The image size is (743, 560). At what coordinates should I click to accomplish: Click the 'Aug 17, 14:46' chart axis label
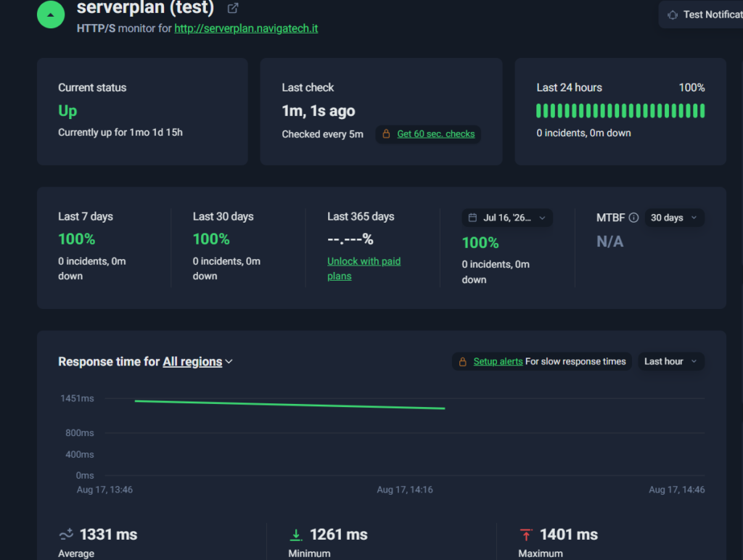677,490
